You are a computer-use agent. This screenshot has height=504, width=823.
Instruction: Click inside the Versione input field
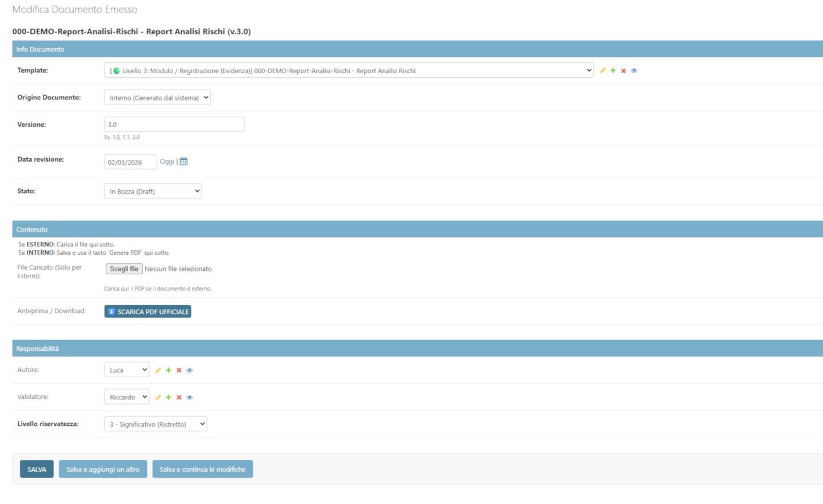pos(174,124)
